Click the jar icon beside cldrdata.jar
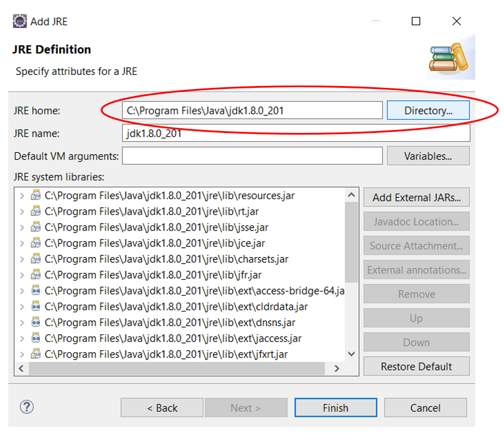 [x=36, y=306]
